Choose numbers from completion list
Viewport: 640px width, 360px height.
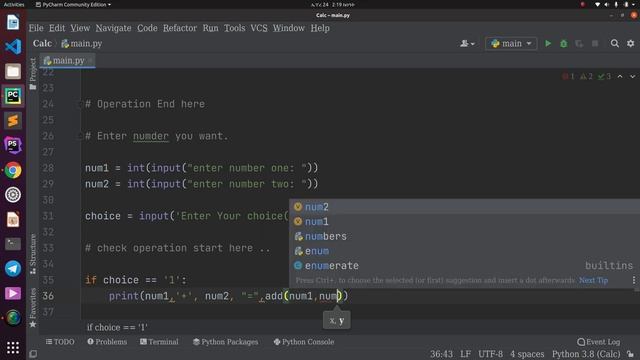click(x=464, y=236)
